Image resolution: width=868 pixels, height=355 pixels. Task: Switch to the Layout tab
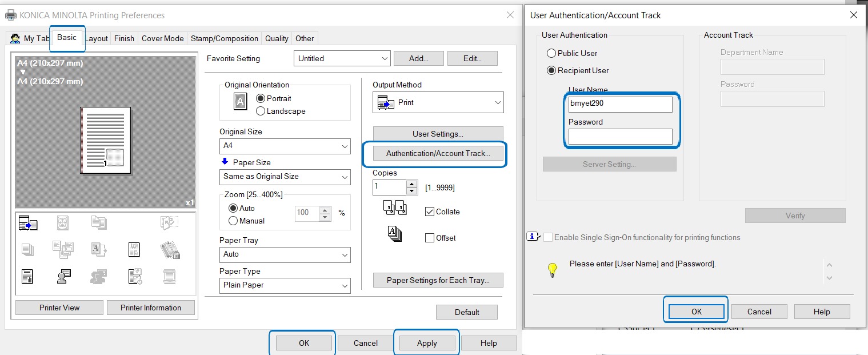(97, 39)
